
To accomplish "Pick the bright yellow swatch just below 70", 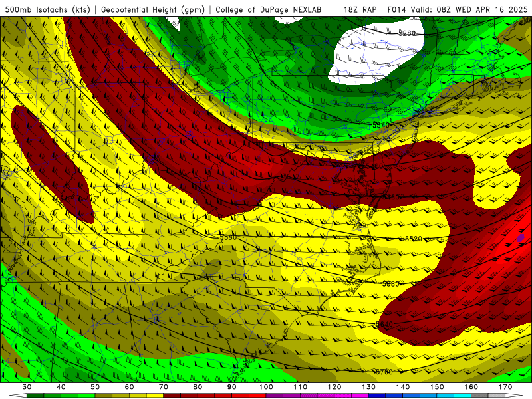I will coord(155,396).
